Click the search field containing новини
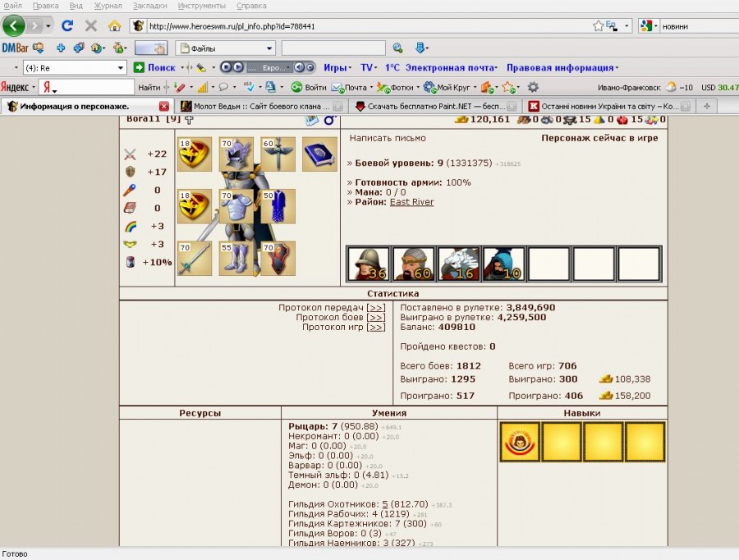 (699, 26)
